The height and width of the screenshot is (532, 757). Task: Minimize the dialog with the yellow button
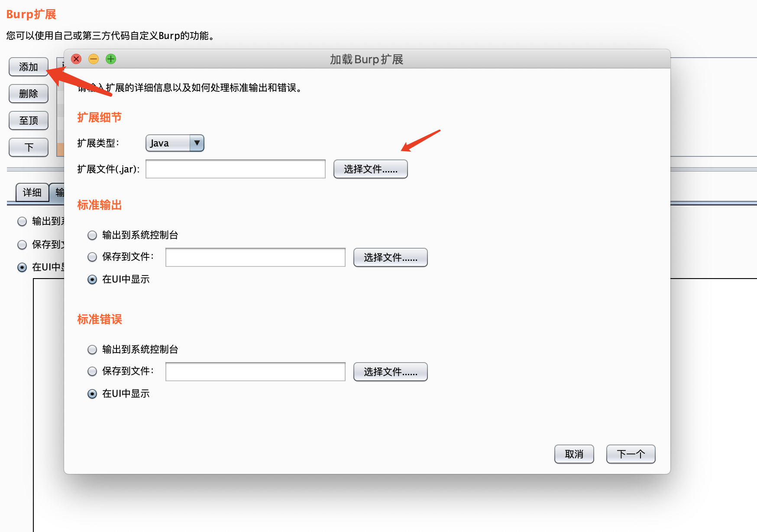pyautogui.click(x=94, y=59)
